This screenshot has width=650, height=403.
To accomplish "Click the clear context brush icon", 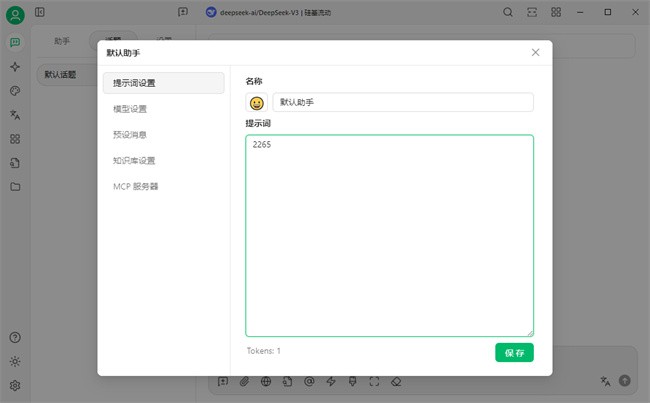I will [x=352, y=381].
